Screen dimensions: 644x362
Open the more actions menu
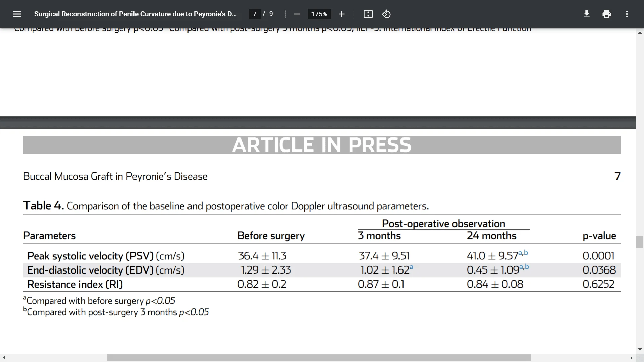pos(627,14)
